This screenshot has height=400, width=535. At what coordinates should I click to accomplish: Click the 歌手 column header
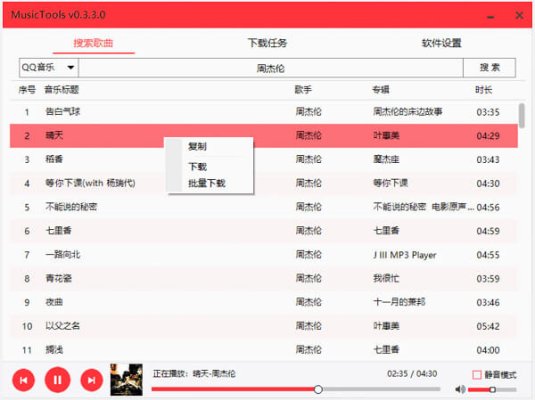[303, 90]
